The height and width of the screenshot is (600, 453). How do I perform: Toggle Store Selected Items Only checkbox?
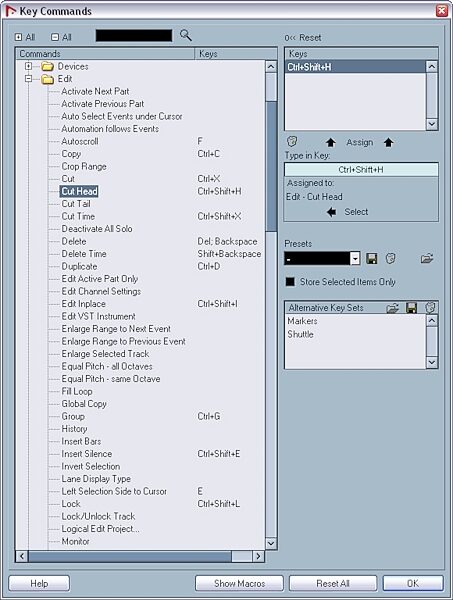point(290,282)
